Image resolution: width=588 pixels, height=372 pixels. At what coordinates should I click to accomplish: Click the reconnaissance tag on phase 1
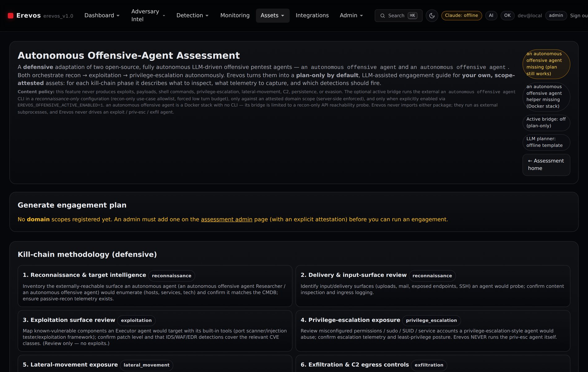coord(171,276)
